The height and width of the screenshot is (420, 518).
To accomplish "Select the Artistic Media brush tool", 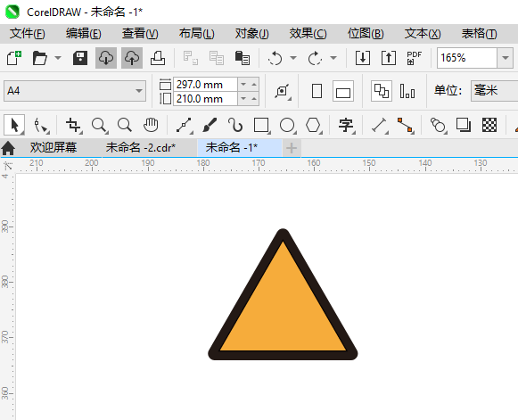I will pos(210,125).
